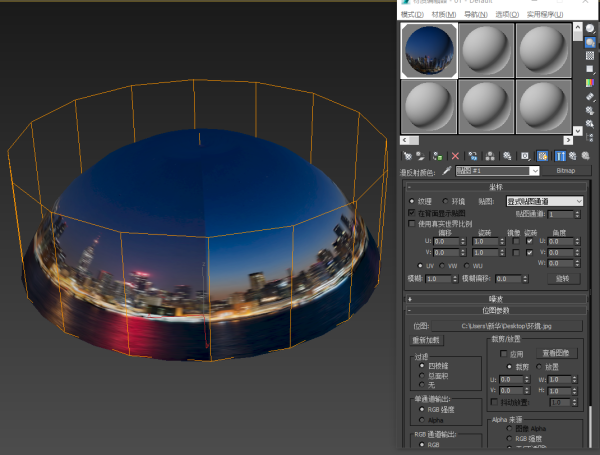The image size is (600, 455).
Task: Click Go Forward to Sibling icon
Action: (x=585, y=156)
